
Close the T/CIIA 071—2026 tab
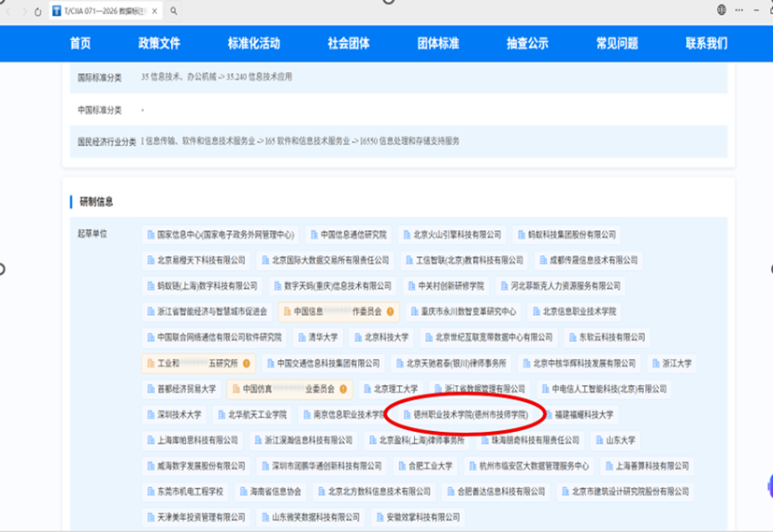pyautogui.click(x=154, y=11)
